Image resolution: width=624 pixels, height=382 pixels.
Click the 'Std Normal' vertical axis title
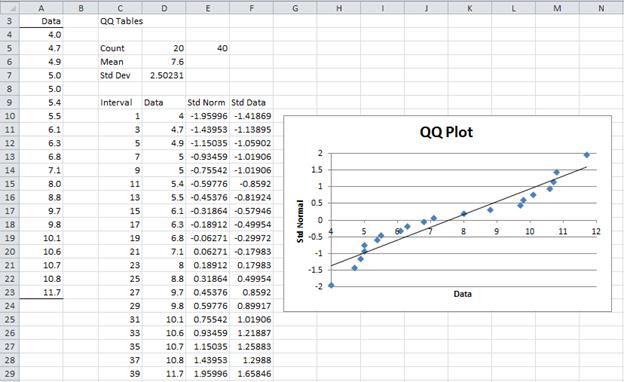(x=300, y=221)
